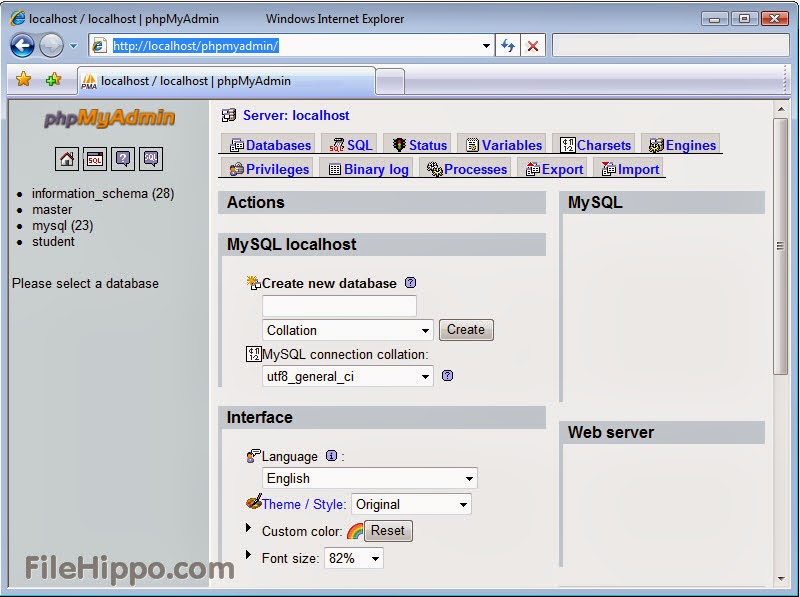Open the Engines tab
Image resolution: width=800 pixels, height=597 pixels.
pyautogui.click(x=682, y=145)
